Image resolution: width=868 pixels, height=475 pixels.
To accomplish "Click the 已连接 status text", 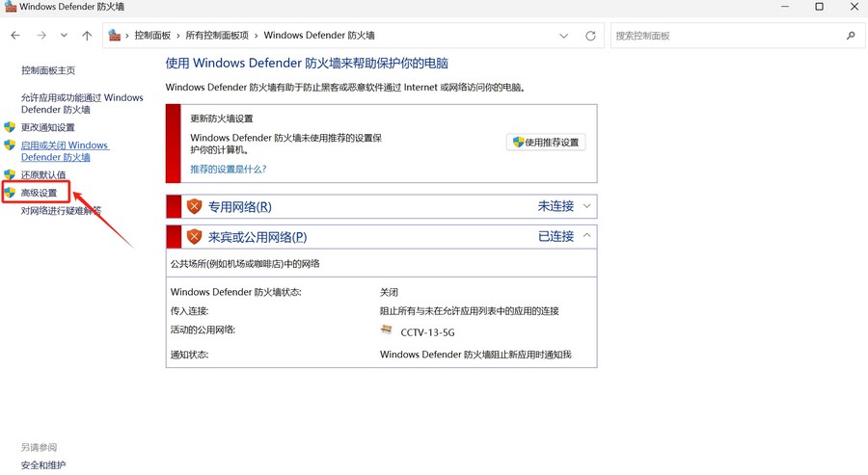I will coord(556,237).
